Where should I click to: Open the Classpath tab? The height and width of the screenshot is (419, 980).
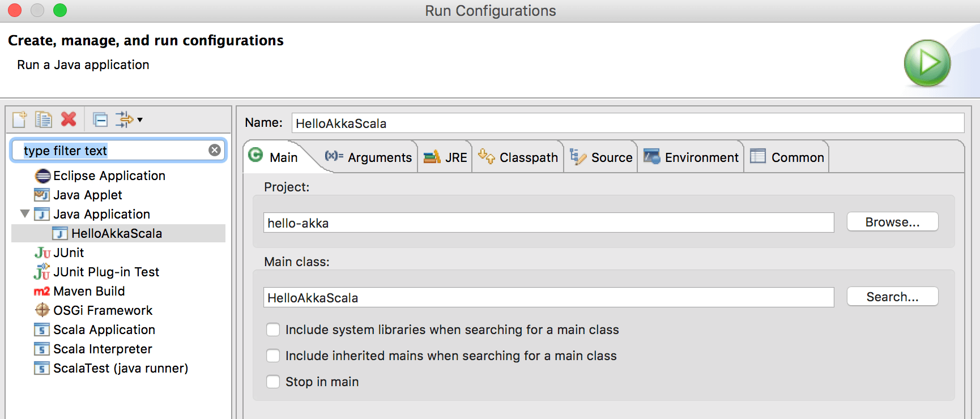518,157
